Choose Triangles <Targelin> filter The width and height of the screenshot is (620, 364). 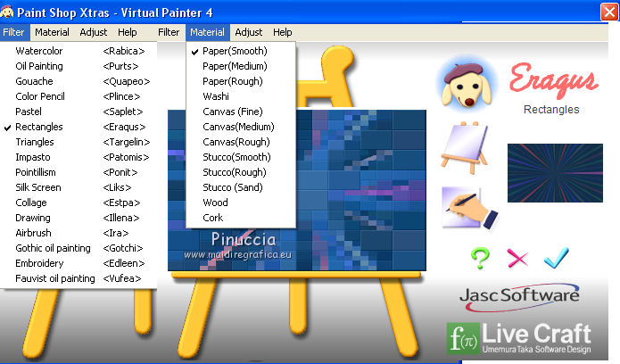[79, 142]
